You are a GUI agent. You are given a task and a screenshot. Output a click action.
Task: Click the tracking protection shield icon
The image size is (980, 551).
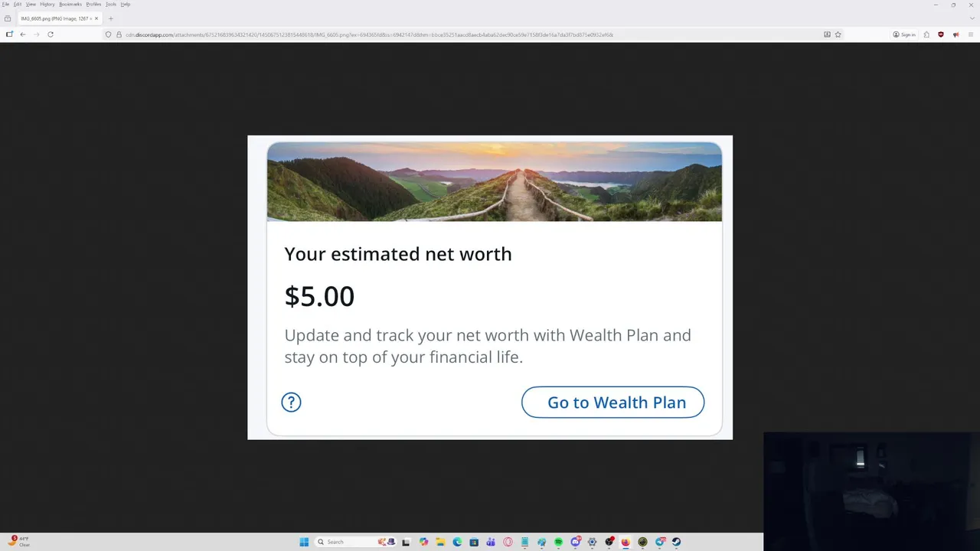coord(109,34)
